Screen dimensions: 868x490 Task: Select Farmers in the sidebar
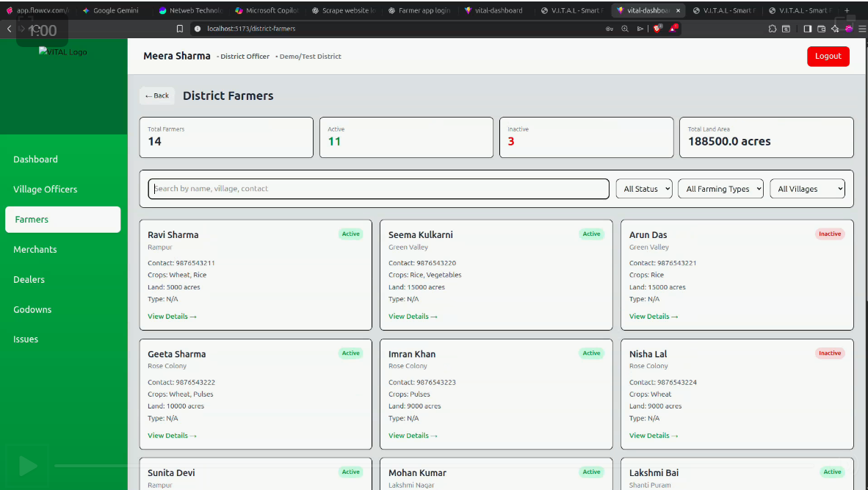(x=63, y=219)
